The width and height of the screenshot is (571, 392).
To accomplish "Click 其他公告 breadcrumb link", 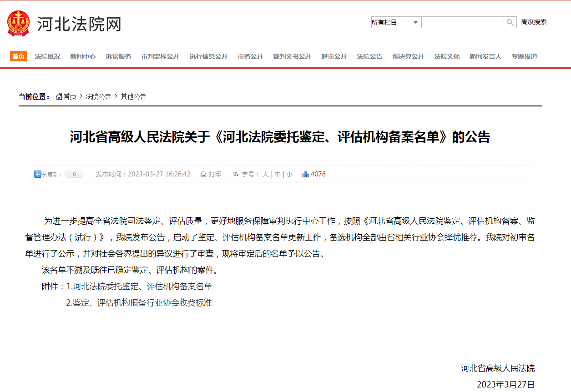I will pyautogui.click(x=133, y=96).
